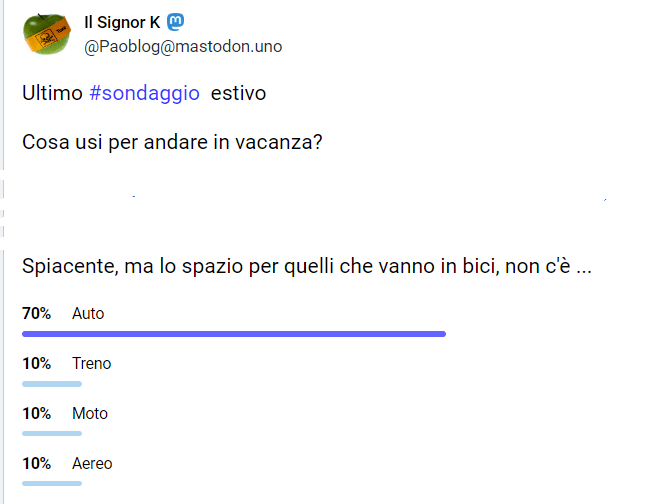This screenshot has height=504, width=646.
Task: Click the light blue Aereo result bar
Action: click(x=52, y=484)
